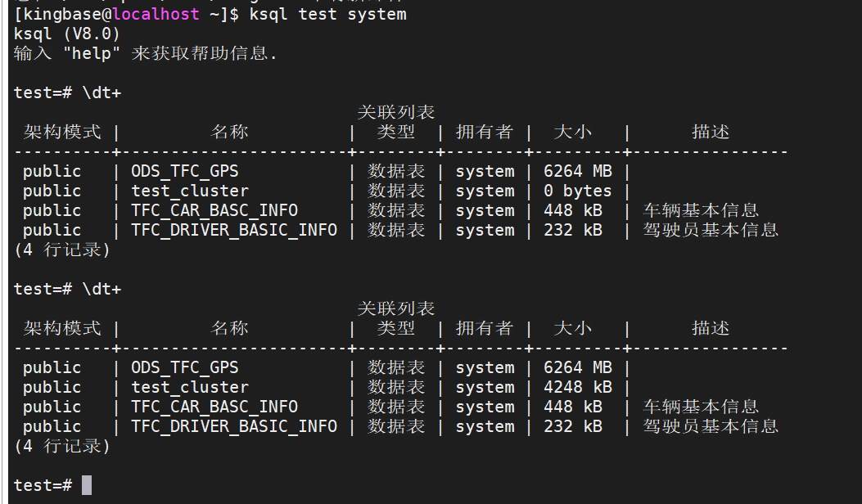
Task: Click the second 关联列表 table title
Action: point(396,308)
